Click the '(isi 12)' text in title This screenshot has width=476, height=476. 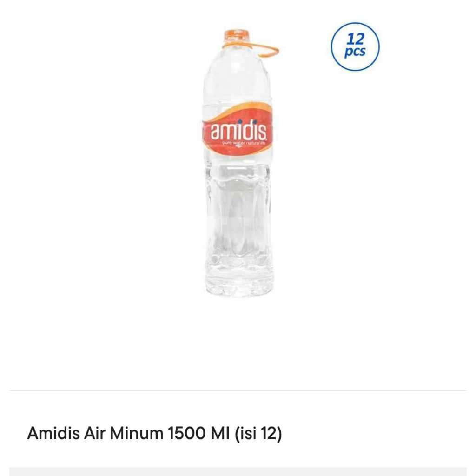coord(259,434)
